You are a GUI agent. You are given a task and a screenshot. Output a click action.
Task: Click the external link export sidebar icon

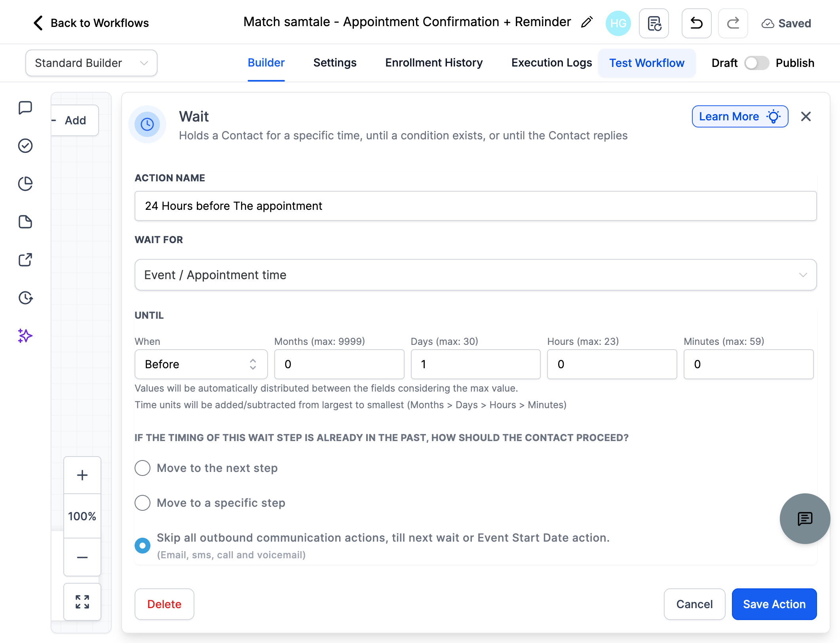tap(25, 260)
